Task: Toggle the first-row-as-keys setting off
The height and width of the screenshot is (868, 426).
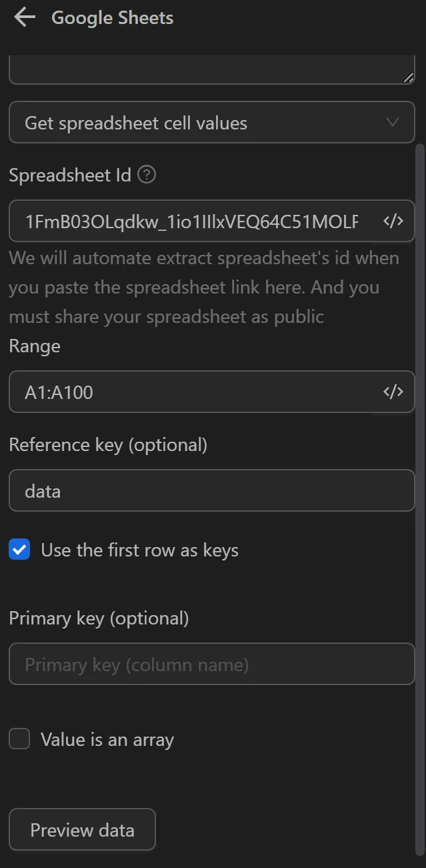Action: pyautogui.click(x=19, y=549)
